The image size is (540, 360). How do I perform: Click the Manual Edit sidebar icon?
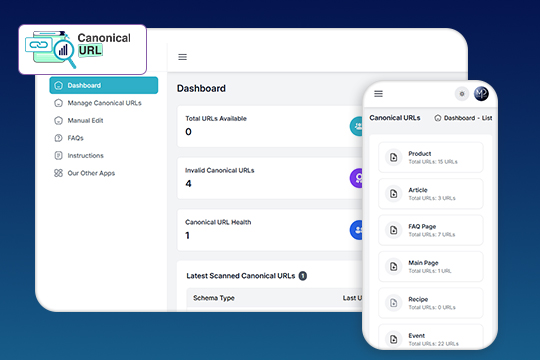click(x=59, y=121)
